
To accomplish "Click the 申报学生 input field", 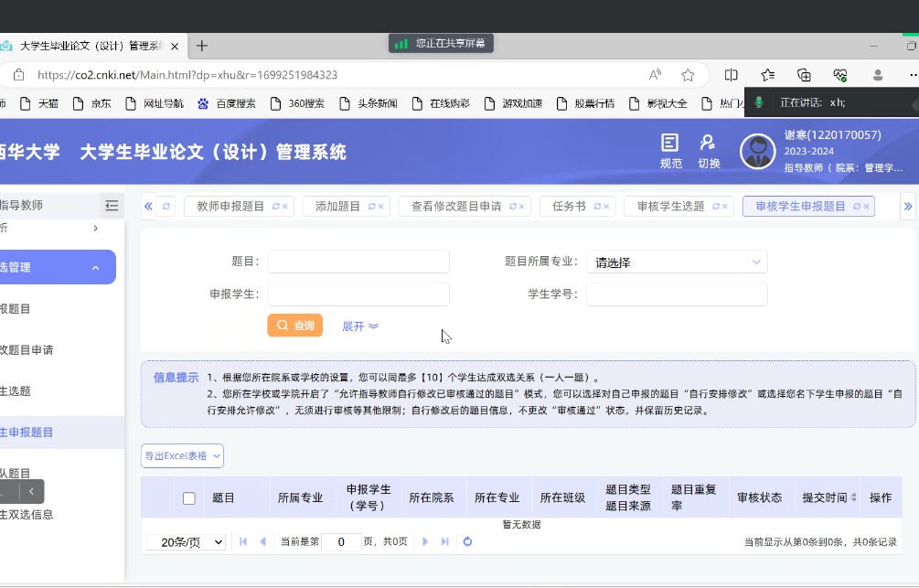I will [x=358, y=294].
